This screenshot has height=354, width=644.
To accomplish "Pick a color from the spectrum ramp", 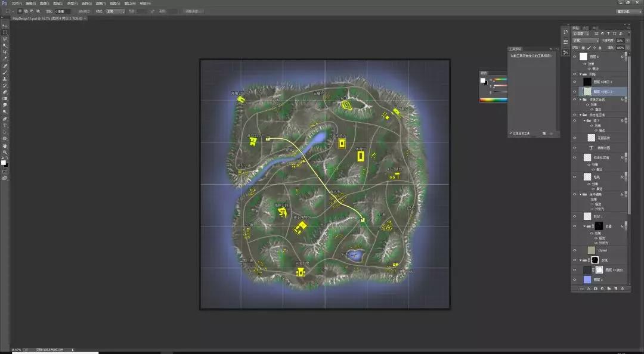I will tap(493, 100).
